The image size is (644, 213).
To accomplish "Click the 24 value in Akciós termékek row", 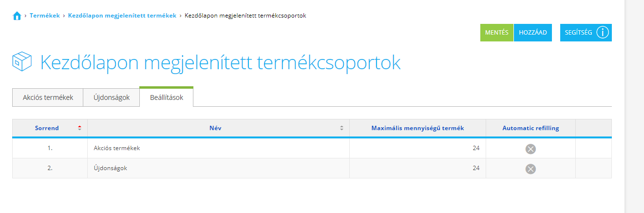I will coord(476,148).
